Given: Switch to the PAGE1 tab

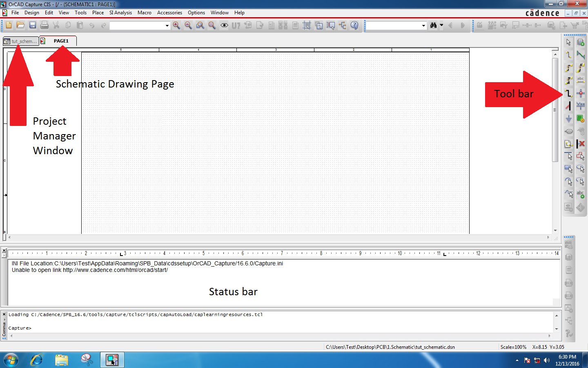Looking at the screenshot, I should tap(62, 41).
